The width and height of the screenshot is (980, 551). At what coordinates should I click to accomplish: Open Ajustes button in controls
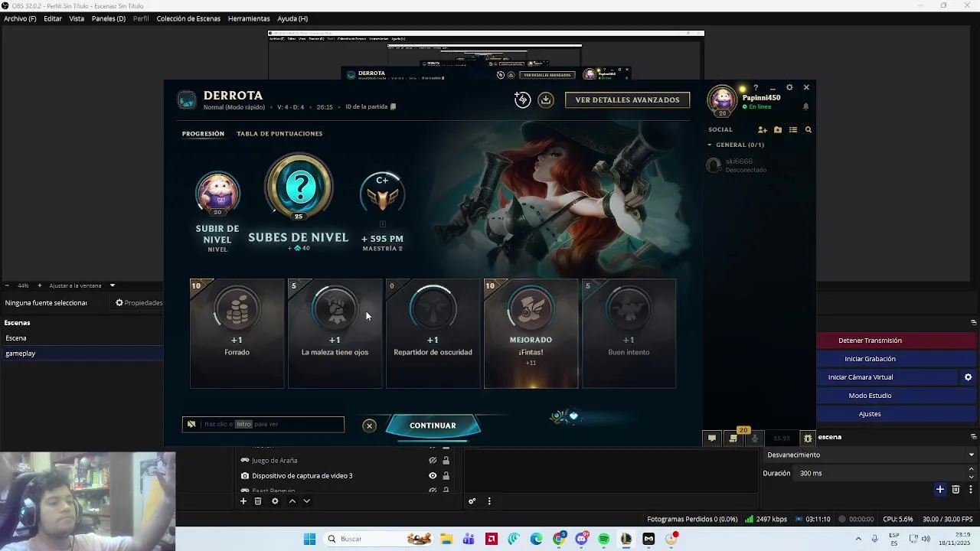coord(870,414)
